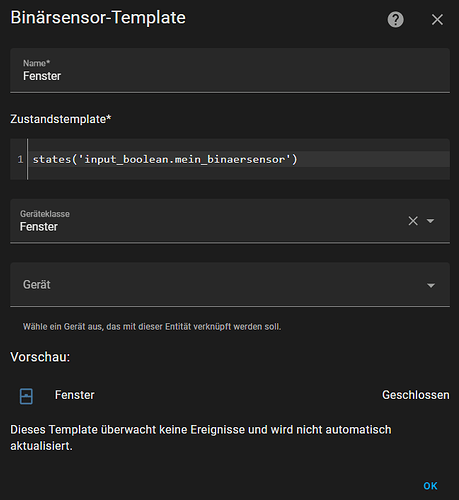Open the Gerät selection field
The image size is (459, 500).
coord(230,284)
